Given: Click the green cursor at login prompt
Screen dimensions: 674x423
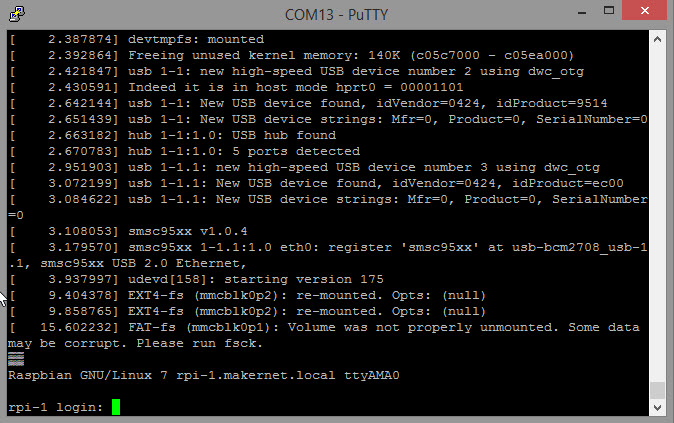Looking at the screenshot, I should (116, 407).
